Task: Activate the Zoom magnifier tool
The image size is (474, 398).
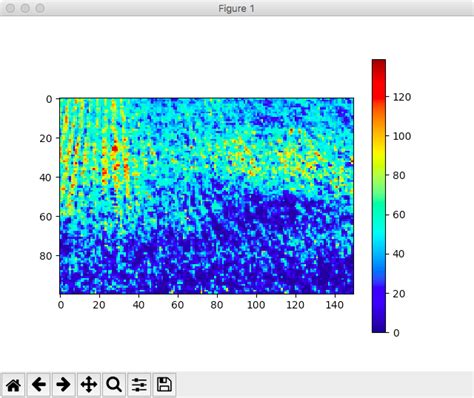Action: point(114,385)
